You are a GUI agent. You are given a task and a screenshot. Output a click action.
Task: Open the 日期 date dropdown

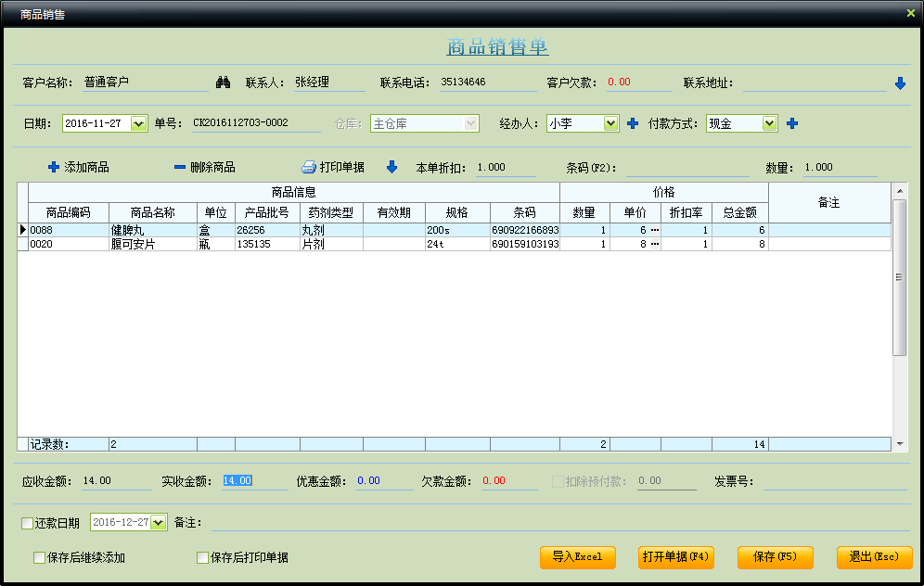pos(138,123)
